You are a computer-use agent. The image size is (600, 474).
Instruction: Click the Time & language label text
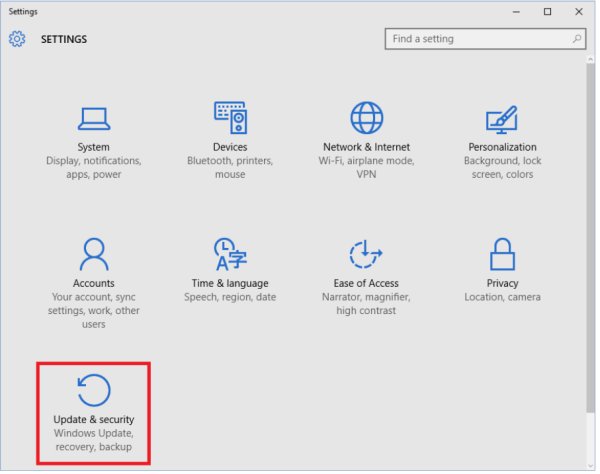[x=230, y=283]
